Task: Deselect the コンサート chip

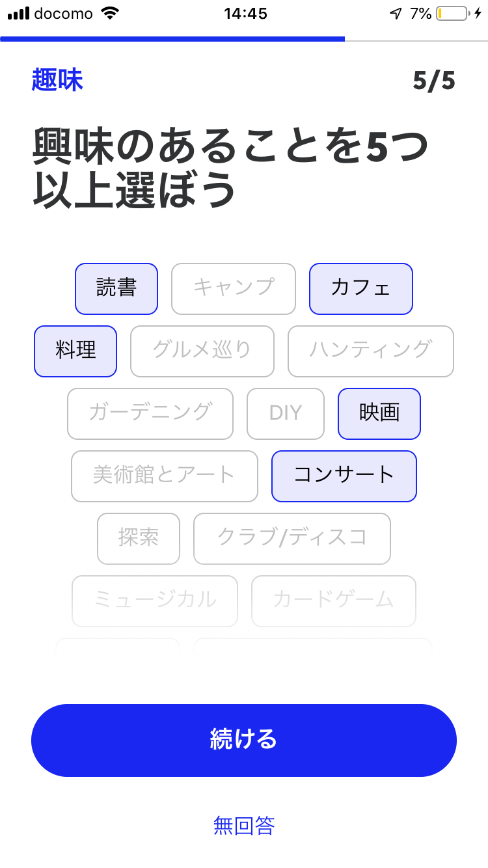Action: point(344,476)
